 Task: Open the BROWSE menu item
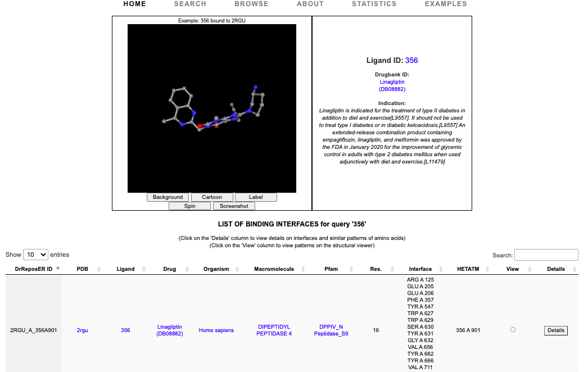point(252,4)
